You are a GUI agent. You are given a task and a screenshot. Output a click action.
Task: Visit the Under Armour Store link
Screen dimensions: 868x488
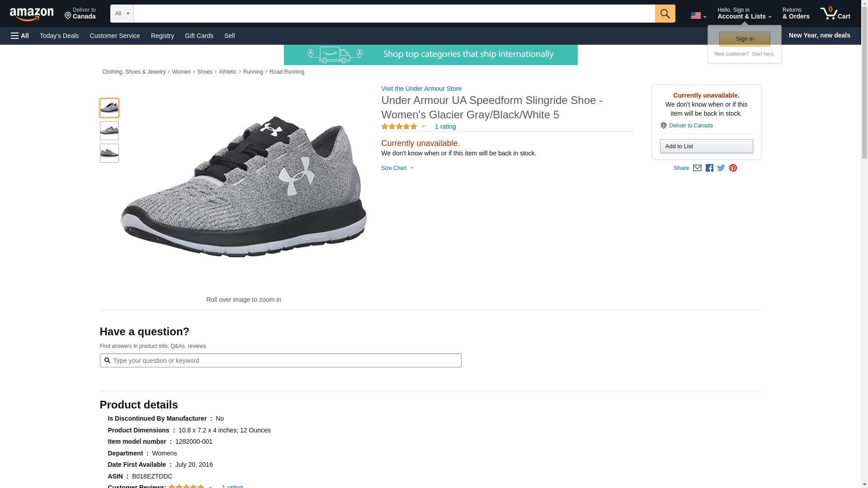click(x=421, y=89)
